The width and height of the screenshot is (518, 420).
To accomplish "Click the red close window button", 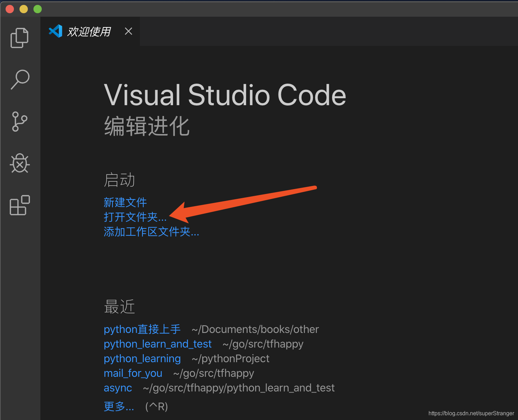I will (x=10, y=9).
